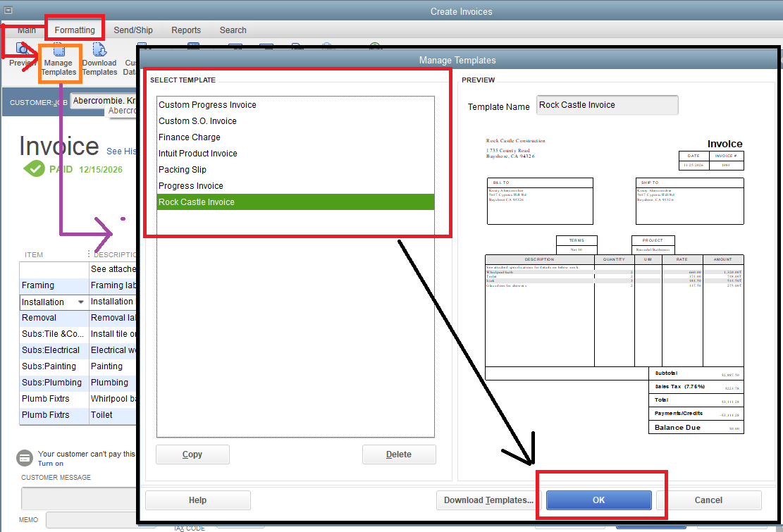The image size is (783, 532).
Task: Click Plumb Fixtrs in the Toilet row
Action: tap(54, 415)
